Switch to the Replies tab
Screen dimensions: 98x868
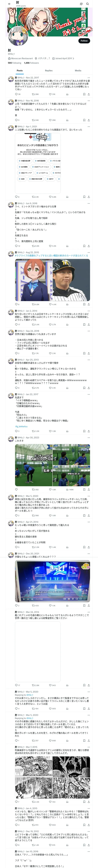click(x=49, y=71)
